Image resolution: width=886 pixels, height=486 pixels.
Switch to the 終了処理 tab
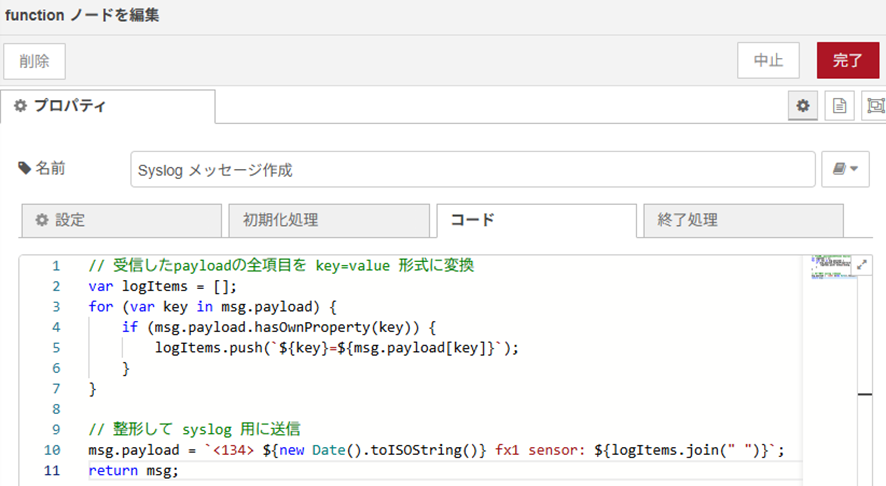tap(743, 220)
